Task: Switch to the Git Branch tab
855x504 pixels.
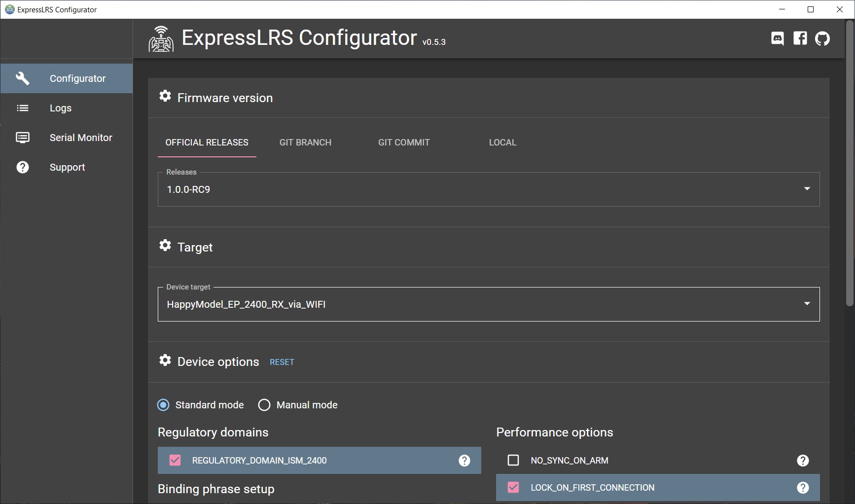Action: [x=306, y=143]
